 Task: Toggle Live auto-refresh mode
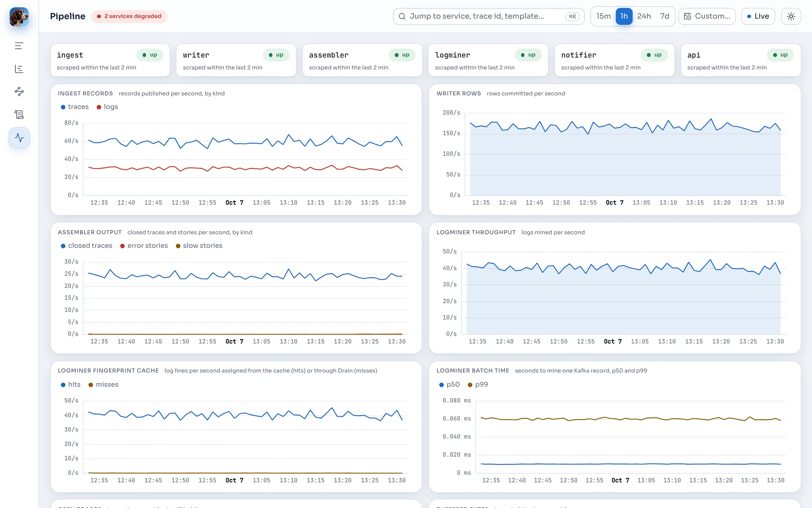point(758,16)
